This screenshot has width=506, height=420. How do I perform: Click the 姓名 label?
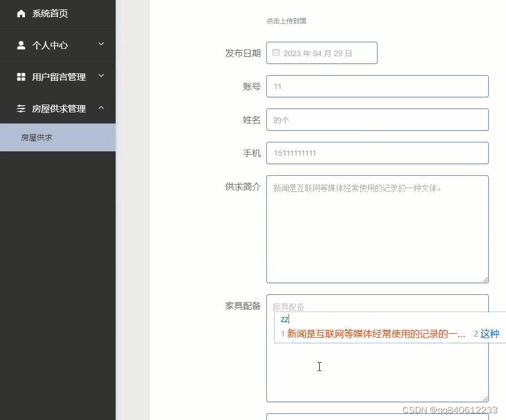coord(252,120)
